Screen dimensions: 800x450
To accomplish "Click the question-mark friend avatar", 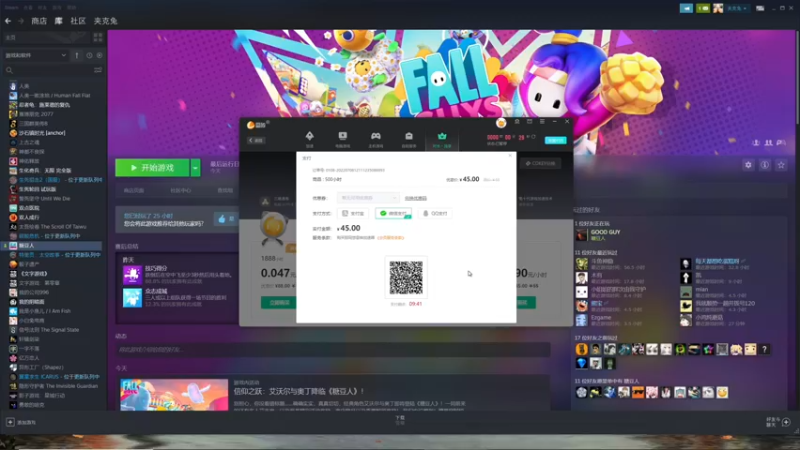I will click(x=764, y=349).
